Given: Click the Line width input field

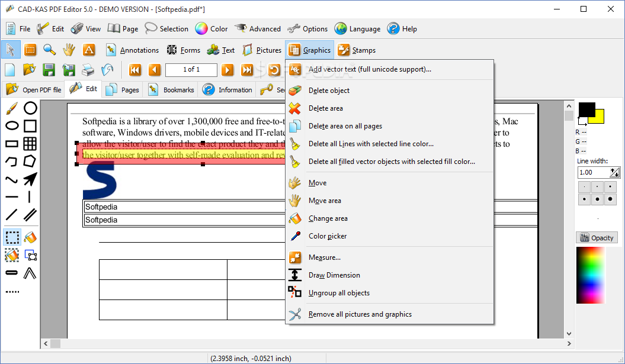Looking at the screenshot, I should (x=594, y=172).
